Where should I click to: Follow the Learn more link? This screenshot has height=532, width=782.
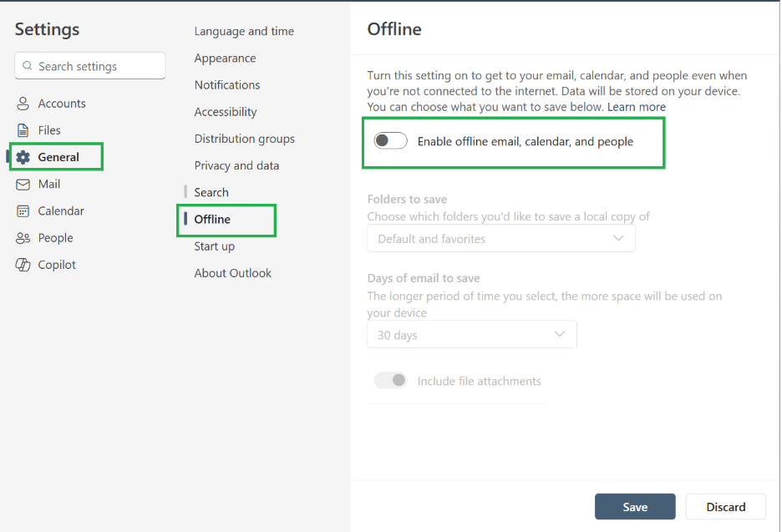pyautogui.click(x=637, y=107)
